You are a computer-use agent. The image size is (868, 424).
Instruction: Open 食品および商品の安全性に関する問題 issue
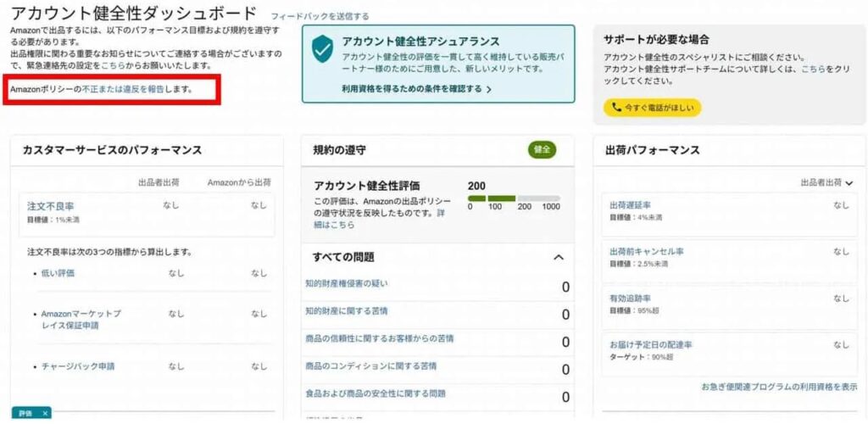click(x=376, y=393)
